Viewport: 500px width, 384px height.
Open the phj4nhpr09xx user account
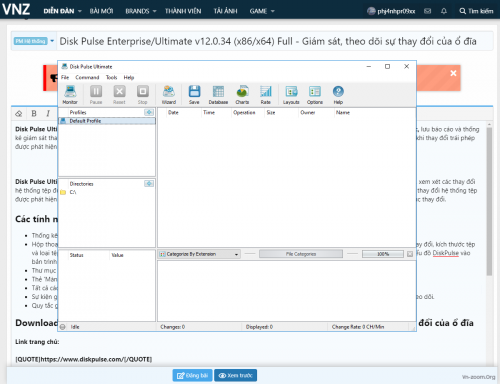pyautogui.click(x=391, y=11)
